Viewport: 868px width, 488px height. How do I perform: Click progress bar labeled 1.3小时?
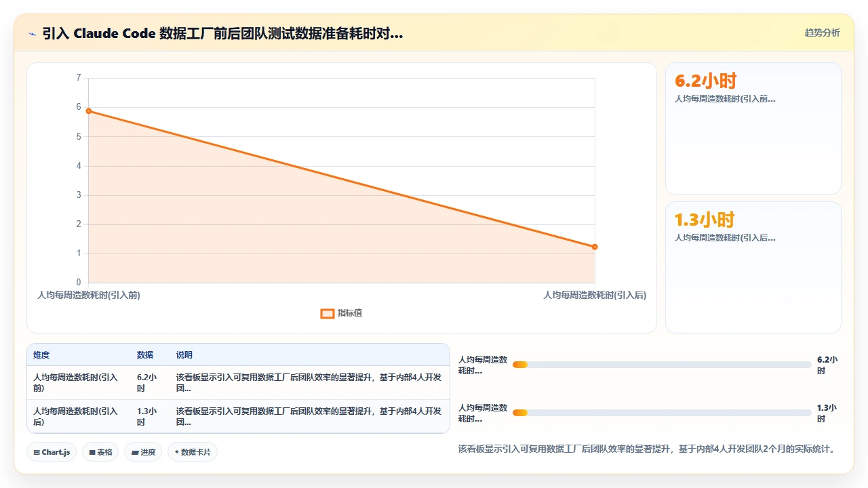(x=662, y=413)
